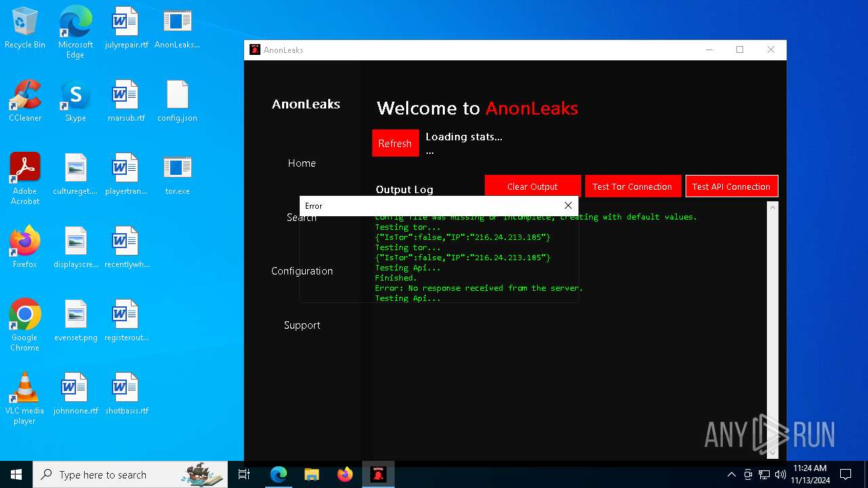This screenshot has height=488, width=868.
Task: Click the 'Finished.' log line
Action: click(x=396, y=278)
